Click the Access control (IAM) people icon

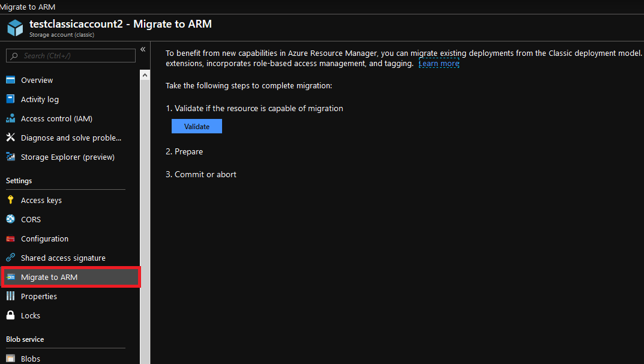click(11, 118)
